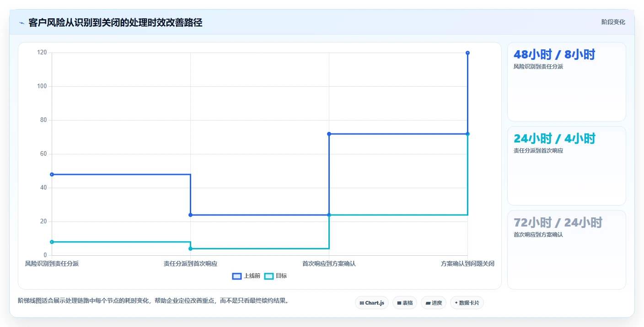
Task: Click the 首次响应到方案确认 caption in the stat card
Action: click(x=538, y=235)
